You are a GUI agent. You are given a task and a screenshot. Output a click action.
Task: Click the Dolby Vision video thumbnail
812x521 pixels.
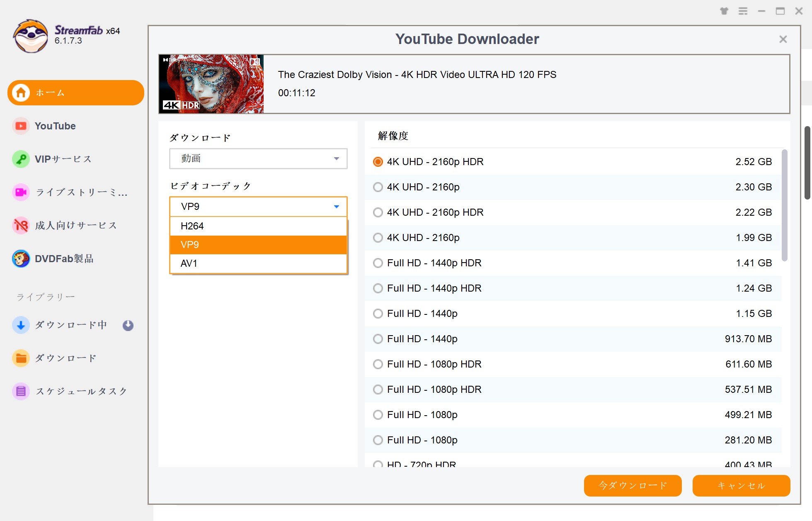211,84
